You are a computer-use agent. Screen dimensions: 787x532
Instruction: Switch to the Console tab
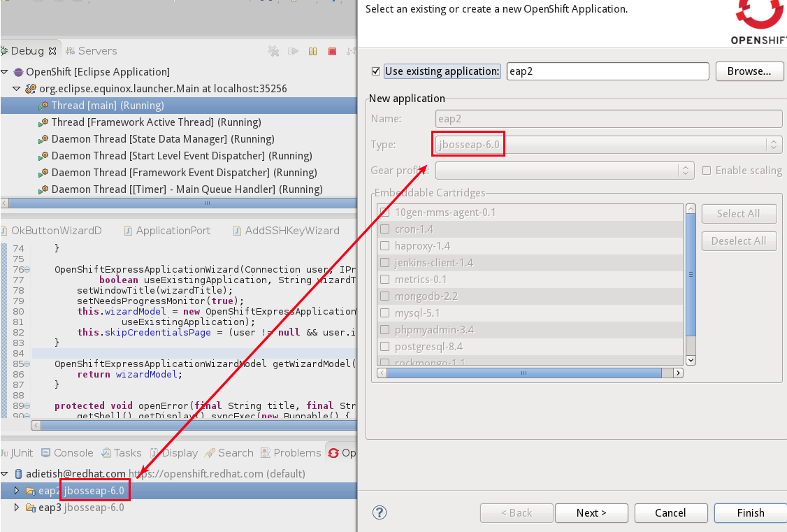pos(67,453)
